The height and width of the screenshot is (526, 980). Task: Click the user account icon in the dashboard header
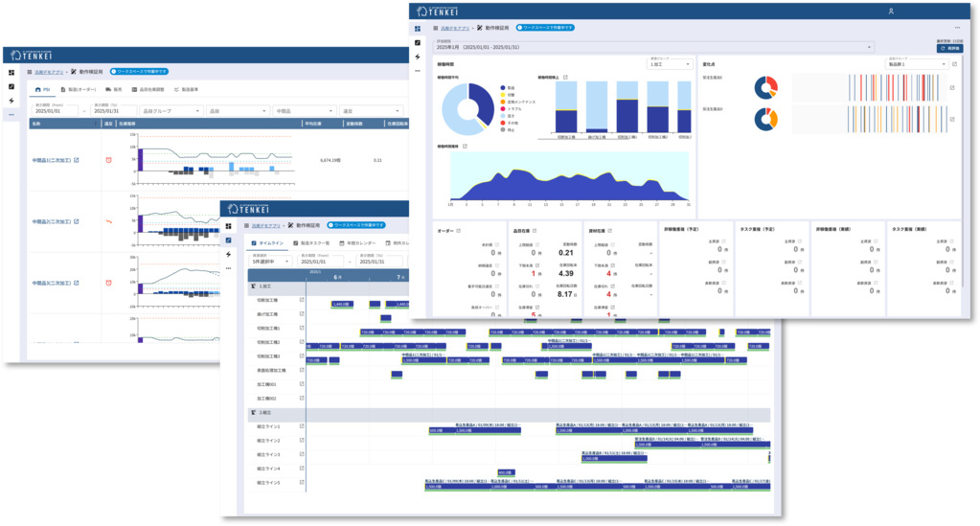[890, 11]
